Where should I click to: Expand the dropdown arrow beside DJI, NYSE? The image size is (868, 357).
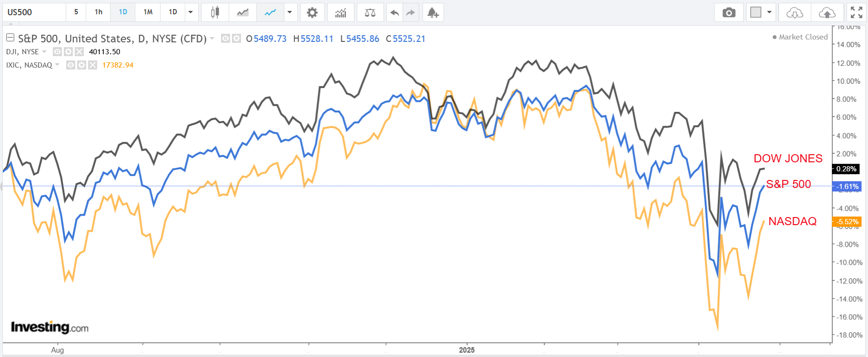44,51
